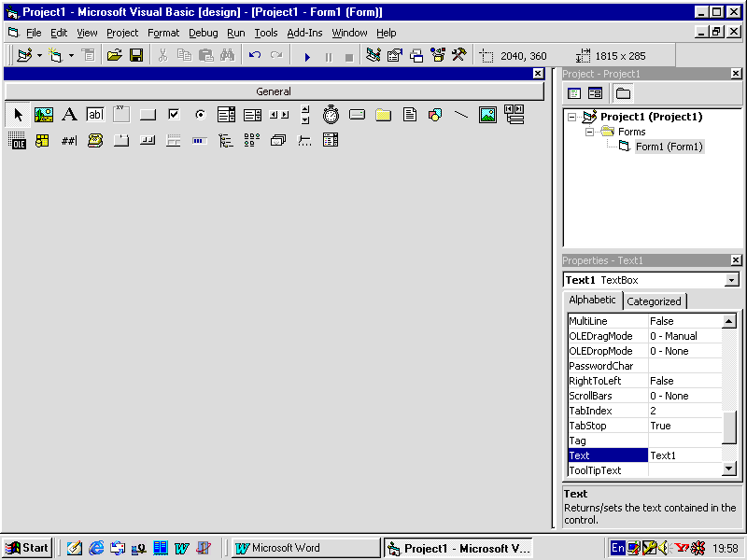Collapse the Project1 (Project1) tree node
The height and width of the screenshot is (560, 747).
tap(572, 117)
